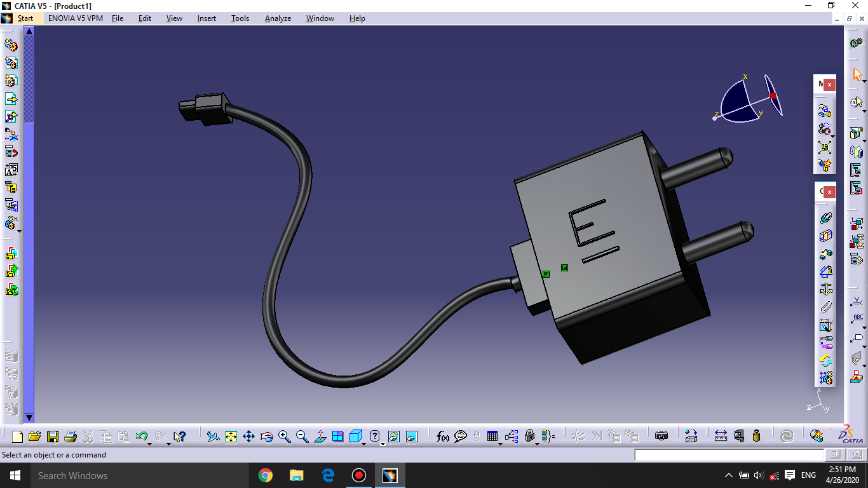Expand the Knowledge lock icon dropdown
868x488 pixels.
pos(538,444)
